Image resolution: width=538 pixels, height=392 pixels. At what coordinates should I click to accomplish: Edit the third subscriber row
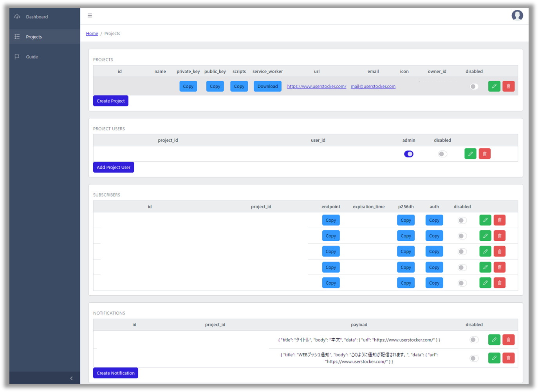(485, 251)
